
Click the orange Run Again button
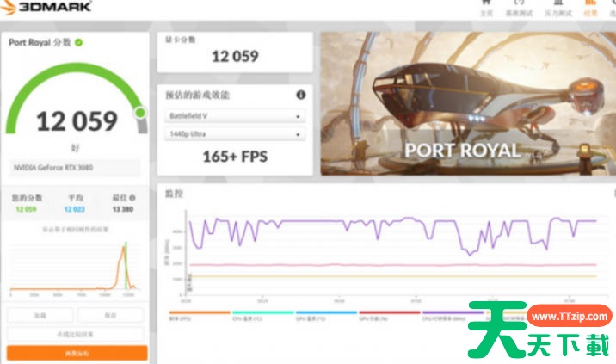point(77,353)
